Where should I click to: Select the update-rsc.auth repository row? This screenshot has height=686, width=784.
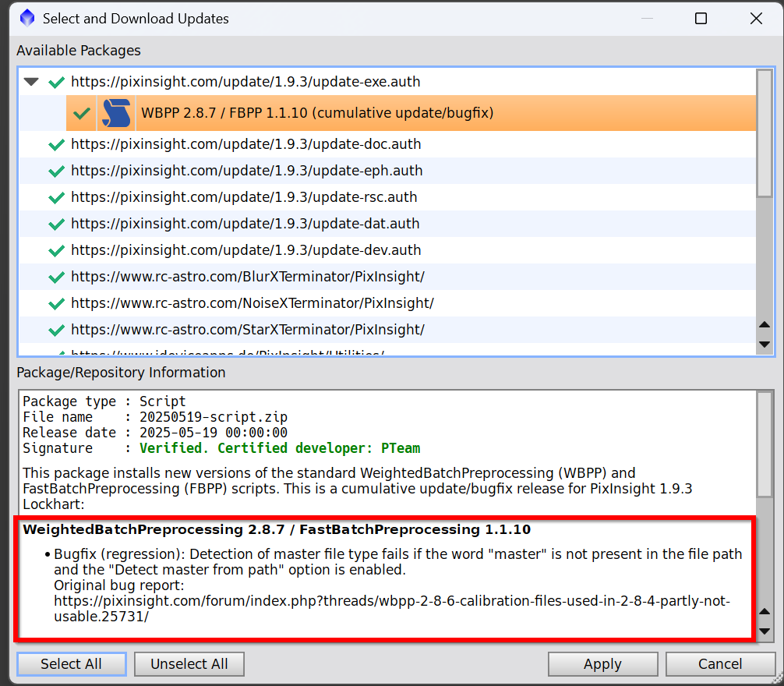point(387,197)
